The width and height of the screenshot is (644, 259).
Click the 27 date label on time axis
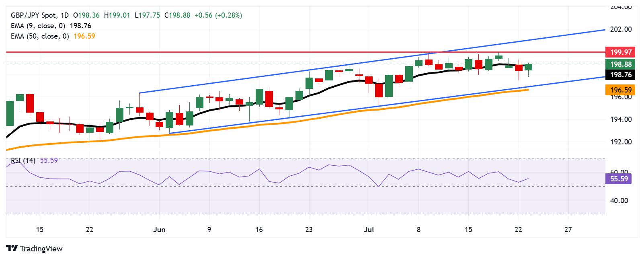click(x=568, y=230)
